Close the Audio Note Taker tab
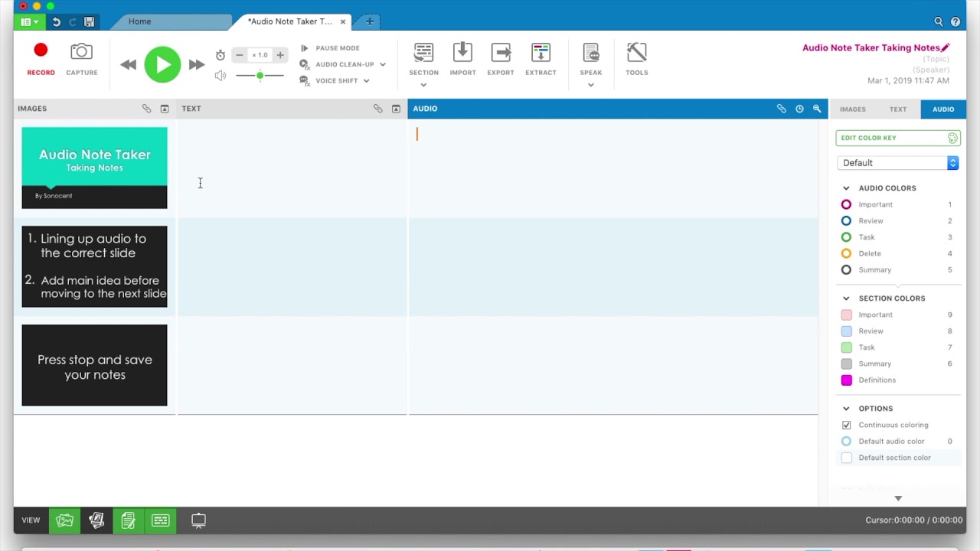Viewport: 980px width, 551px height. [343, 21]
